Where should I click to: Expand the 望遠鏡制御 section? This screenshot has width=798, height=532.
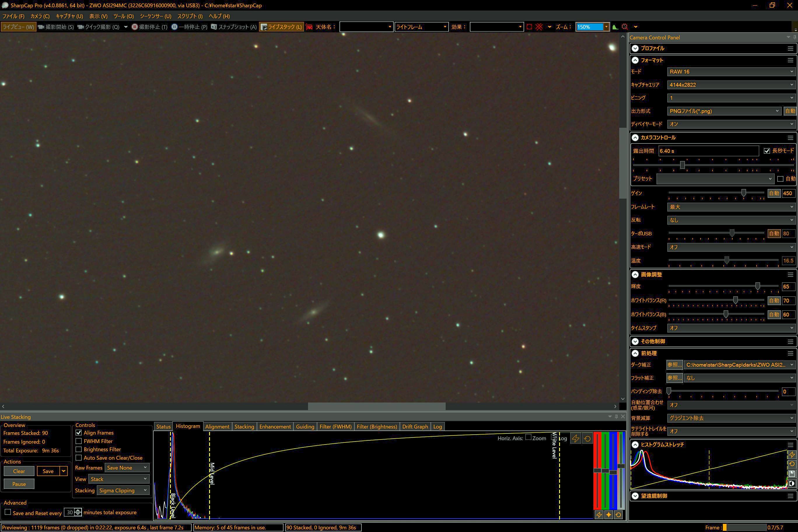click(635, 496)
